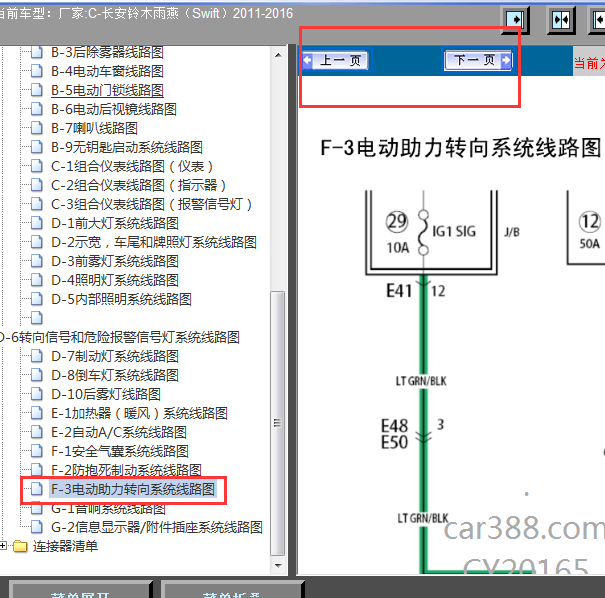Select D-6转向信号和危险报警信号灯系统线路图
The height and width of the screenshot is (598, 605).
[x=120, y=337]
